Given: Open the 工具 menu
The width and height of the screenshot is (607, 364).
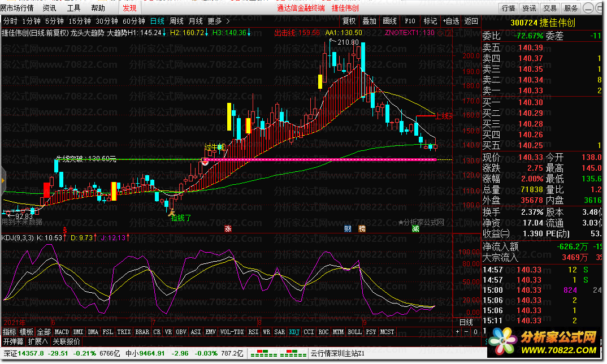Looking at the screenshot, I should click(x=73, y=8).
